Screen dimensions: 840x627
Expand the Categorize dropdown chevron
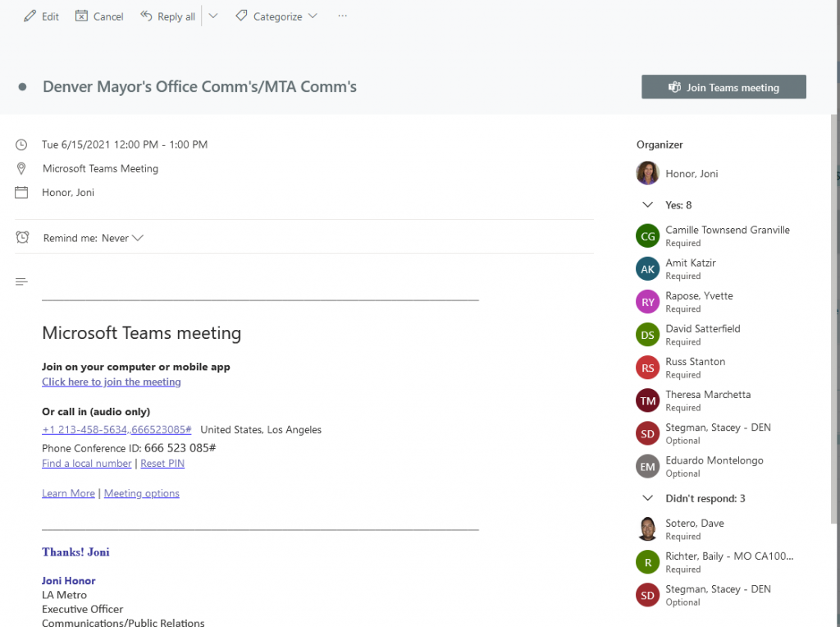coord(313,16)
